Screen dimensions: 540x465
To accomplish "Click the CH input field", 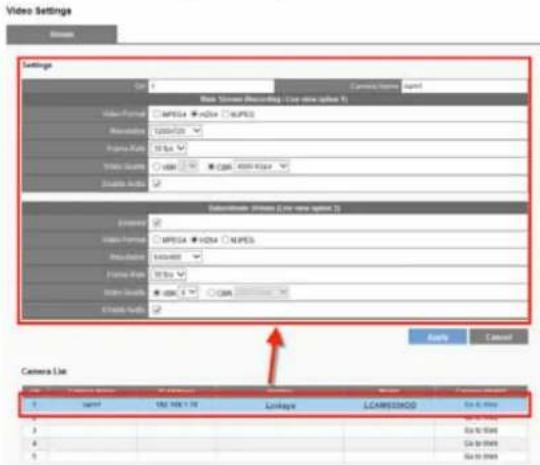I will point(211,86).
